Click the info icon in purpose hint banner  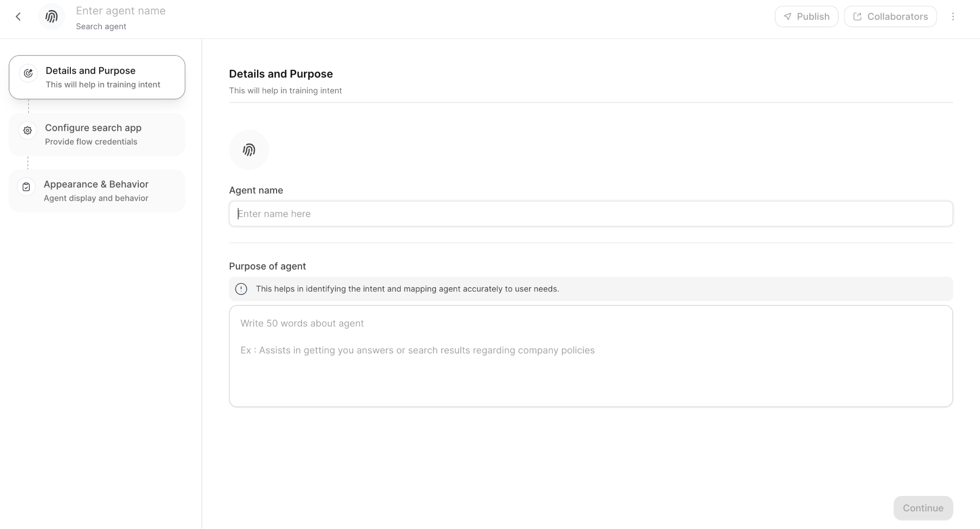[x=241, y=289]
